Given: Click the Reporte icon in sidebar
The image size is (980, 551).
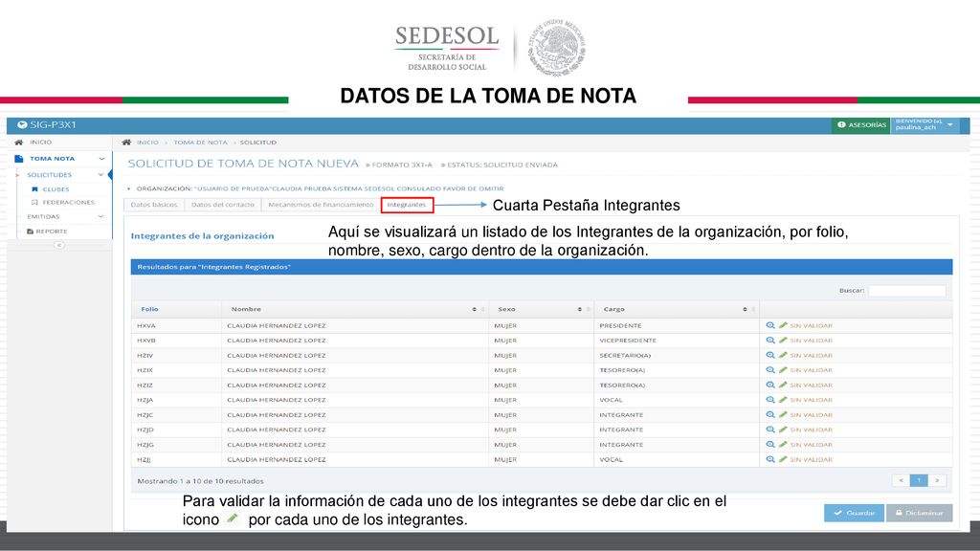Looking at the screenshot, I should 30,231.
